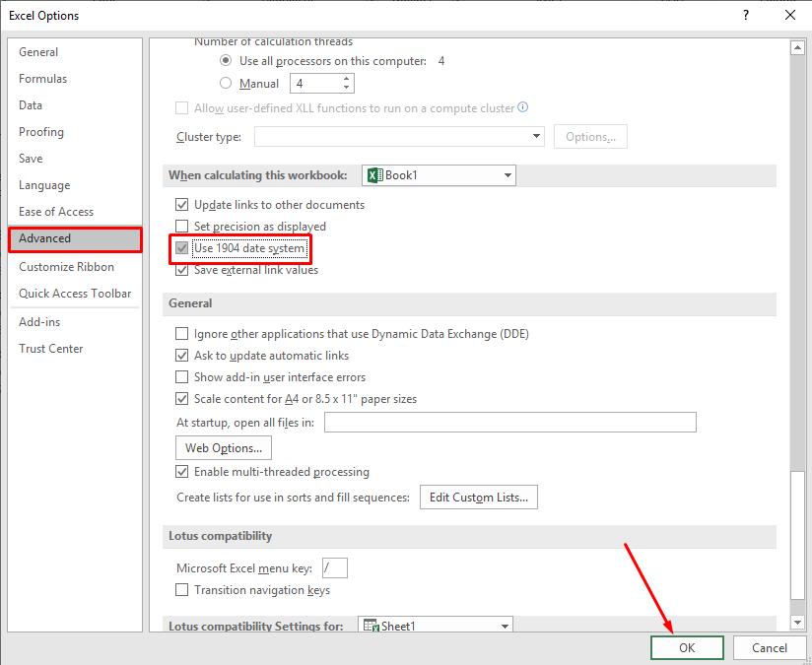Increase manual thread count with up arrow
Viewport: 812px width, 665px height.
point(346,78)
